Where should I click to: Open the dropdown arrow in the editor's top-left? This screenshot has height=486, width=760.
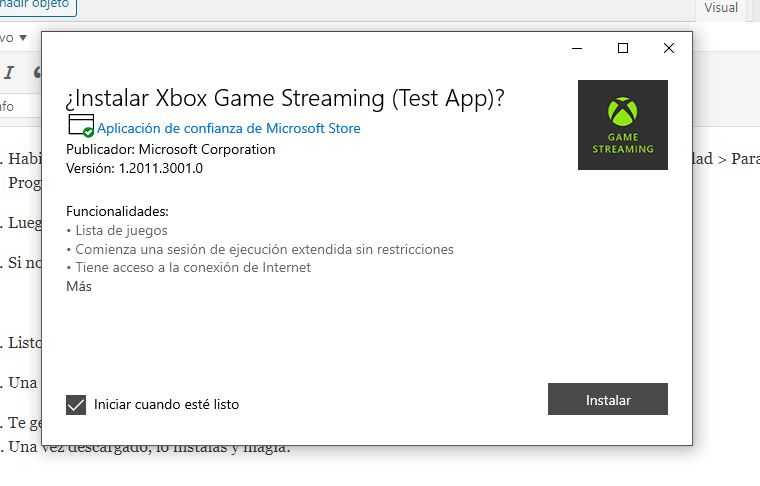coord(23,38)
